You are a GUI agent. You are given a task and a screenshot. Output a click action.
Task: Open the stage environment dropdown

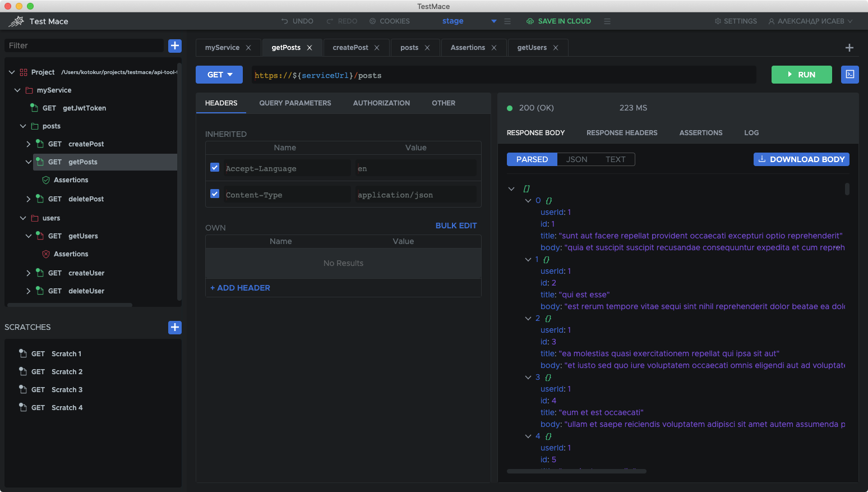click(493, 21)
